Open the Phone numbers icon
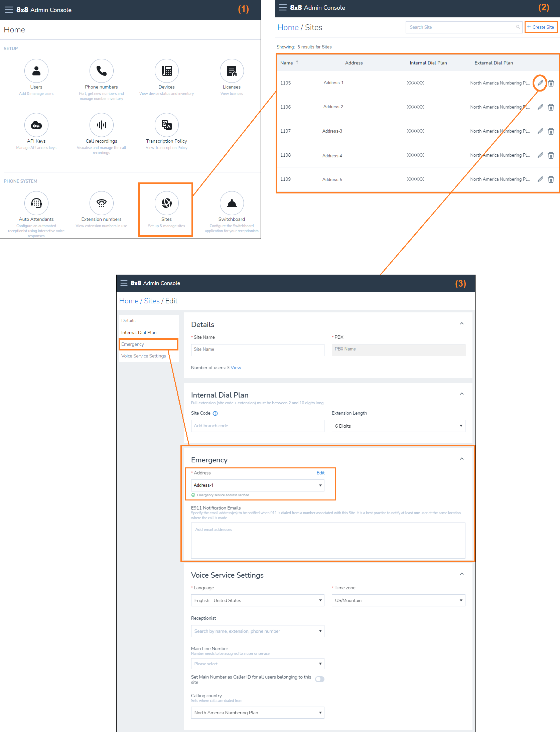The width and height of the screenshot is (560, 732). click(101, 71)
